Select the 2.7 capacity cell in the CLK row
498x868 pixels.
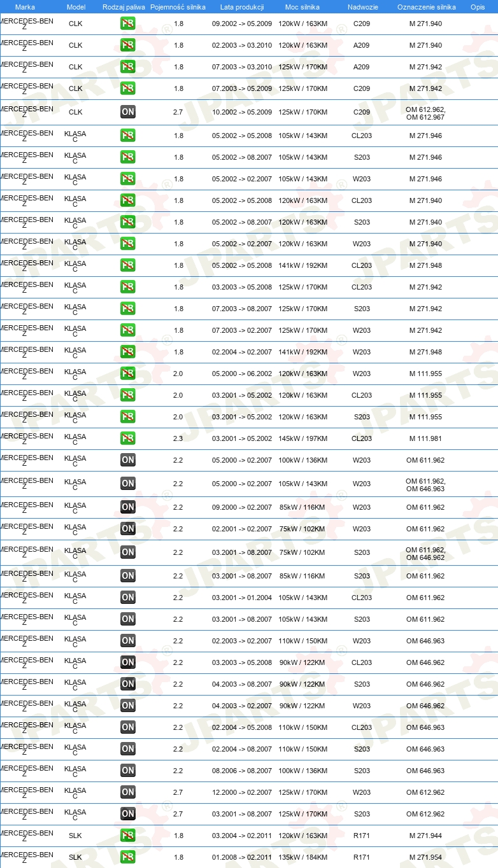tap(178, 112)
